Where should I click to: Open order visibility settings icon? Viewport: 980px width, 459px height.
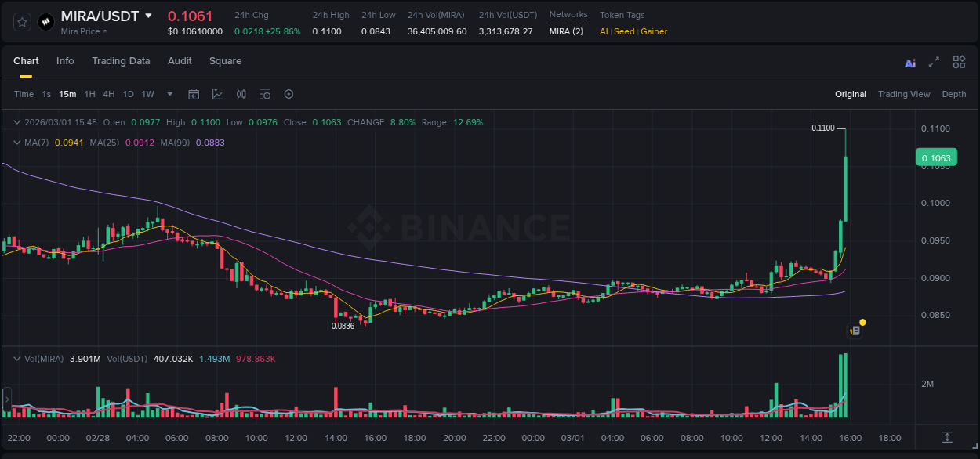coord(265,94)
